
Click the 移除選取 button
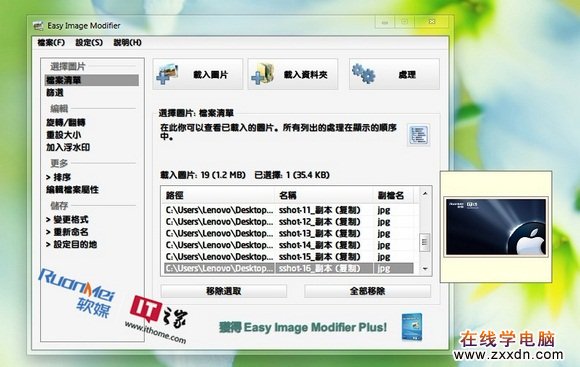pyautogui.click(x=224, y=291)
